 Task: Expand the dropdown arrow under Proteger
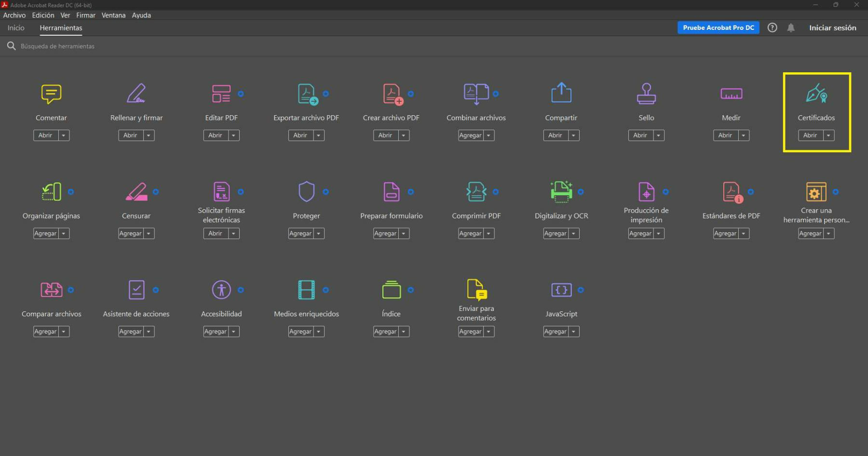point(319,233)
